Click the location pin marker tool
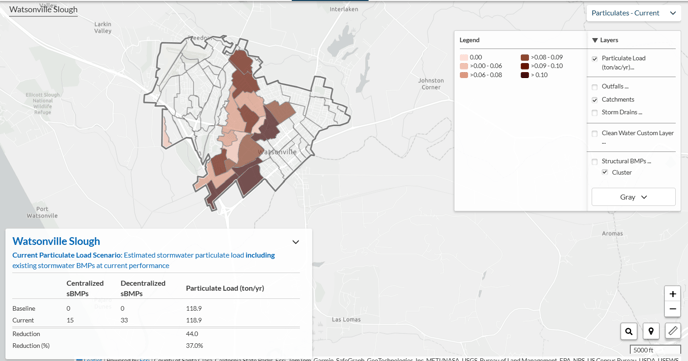 click(x=651, y=331)
